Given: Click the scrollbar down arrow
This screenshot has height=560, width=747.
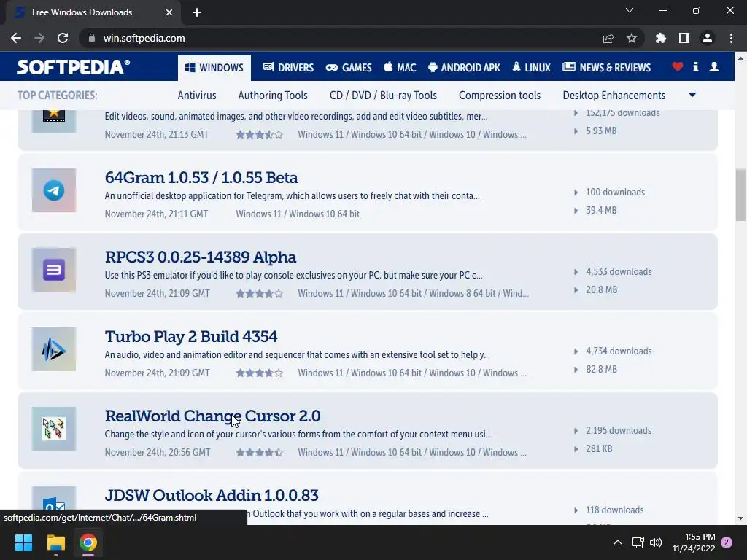Looking at the screenshot, I should [x=741, y=518].
